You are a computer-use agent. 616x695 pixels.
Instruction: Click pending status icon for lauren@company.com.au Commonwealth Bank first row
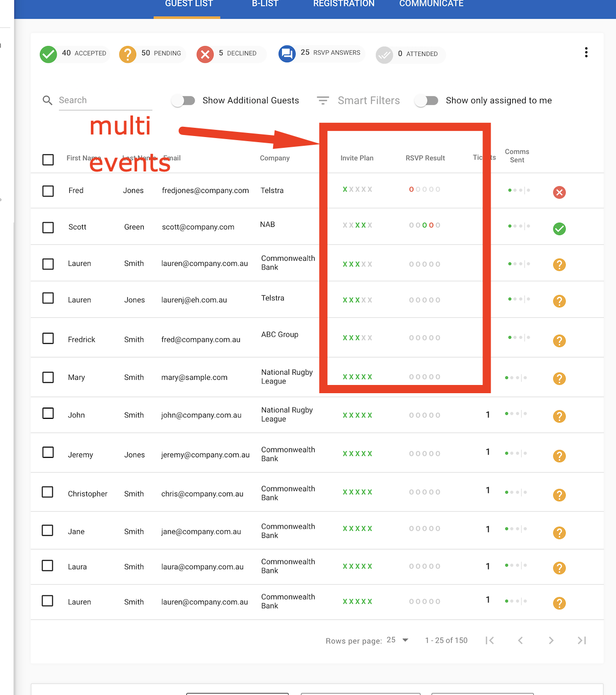coord(560,265)
